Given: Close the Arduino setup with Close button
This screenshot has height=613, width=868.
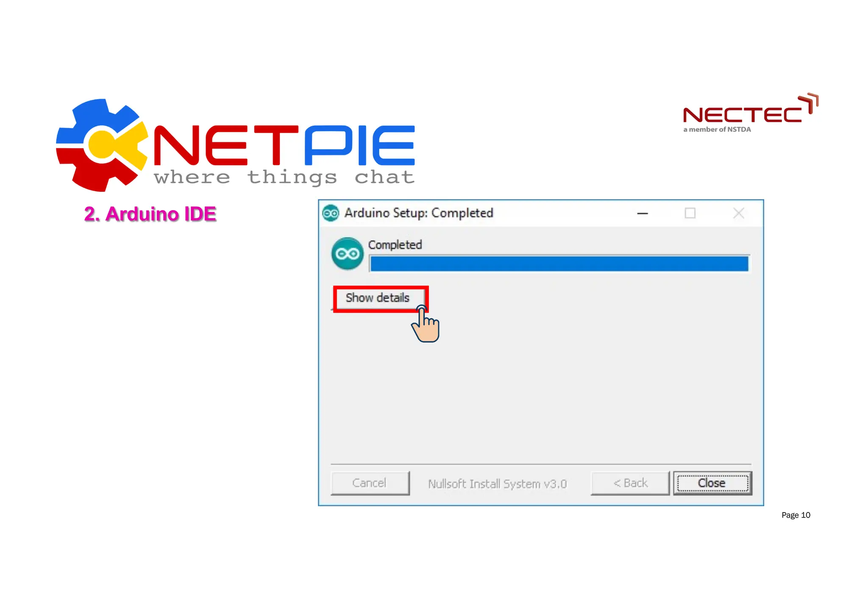Looking at the screenshot, I should (x=712, y=483).
